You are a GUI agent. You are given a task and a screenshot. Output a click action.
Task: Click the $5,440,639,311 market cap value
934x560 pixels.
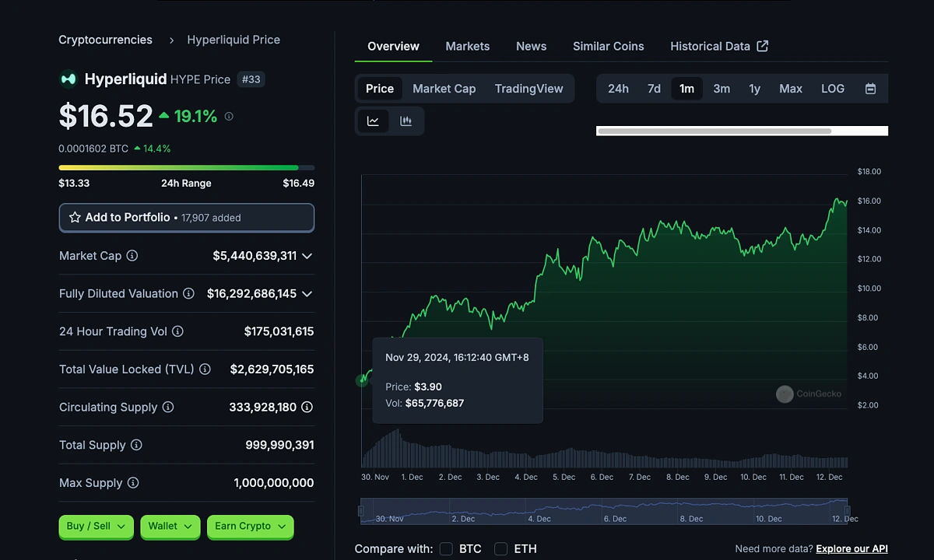(255, 256)
